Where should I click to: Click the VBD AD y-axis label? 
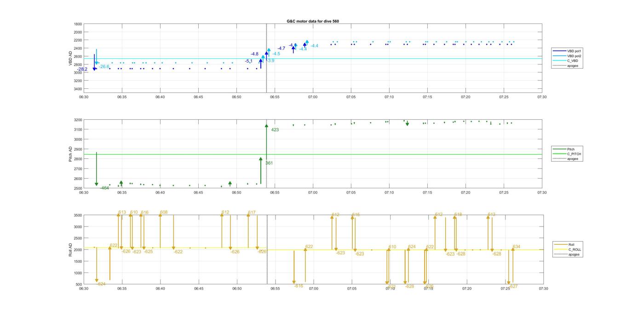coord(71,58)
